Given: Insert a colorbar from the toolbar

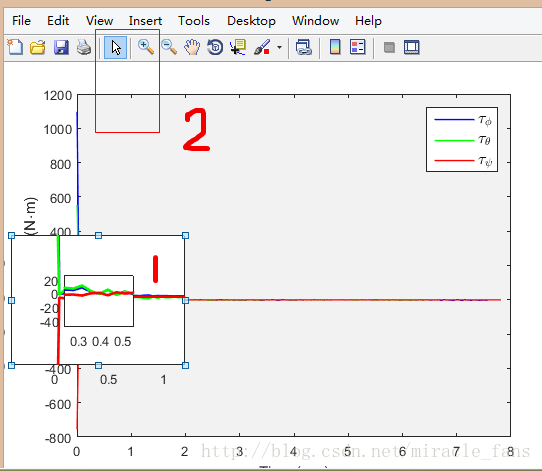Looking at the screenshot, I should 335,47.
